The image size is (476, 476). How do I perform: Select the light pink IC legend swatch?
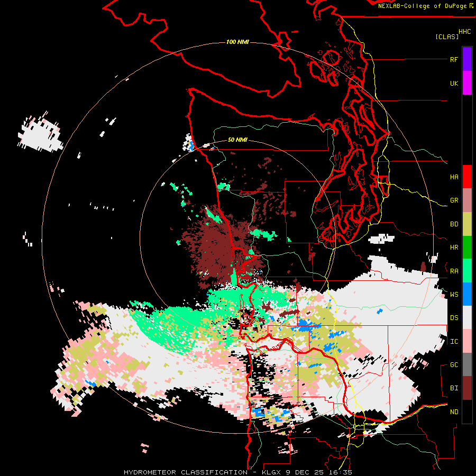[x=467, y=341]
